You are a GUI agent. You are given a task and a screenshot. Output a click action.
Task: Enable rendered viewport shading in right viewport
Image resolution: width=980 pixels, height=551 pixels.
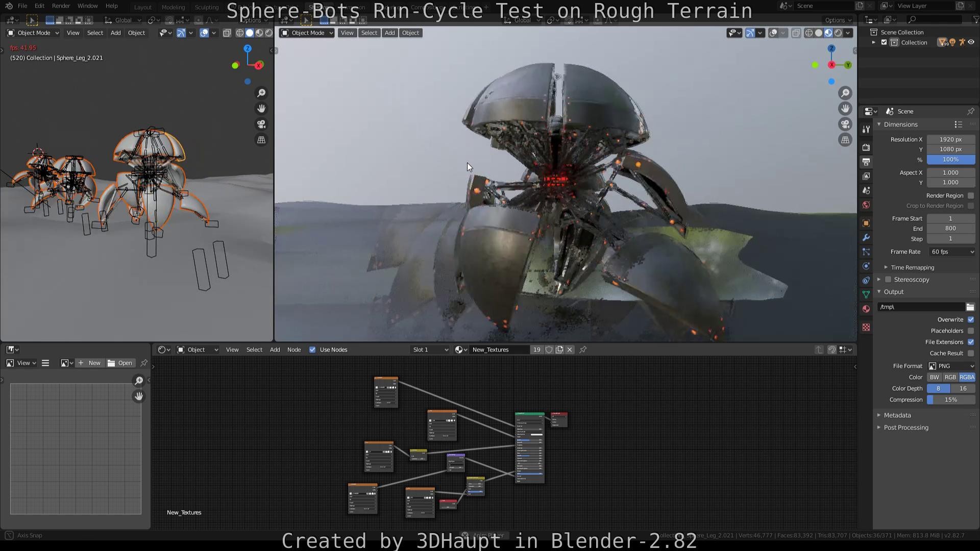(x=839, y=33)
